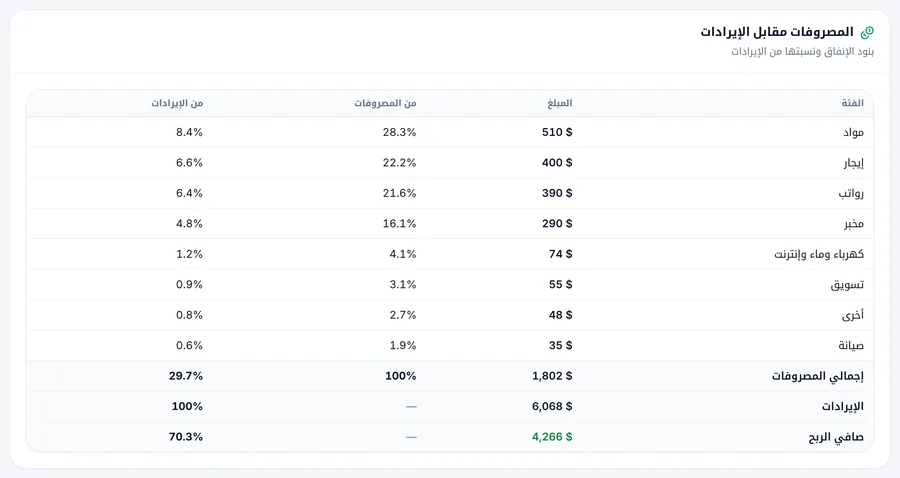Viewport: 900px width, 478px height.
Task: Click the 100% cell in الإيرادات row
Action: (x=187, y=406)
